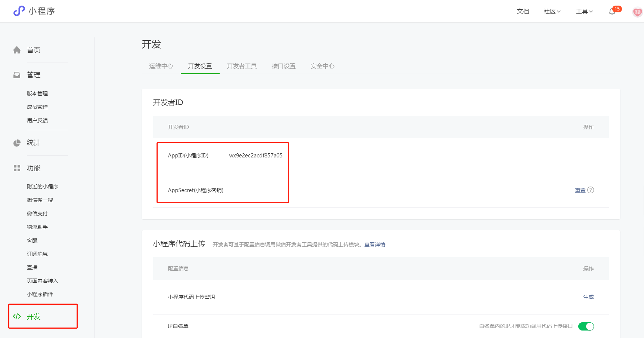
Task: Open 页面内容接入 in the sidebar
Action: (x=43, y=281)
